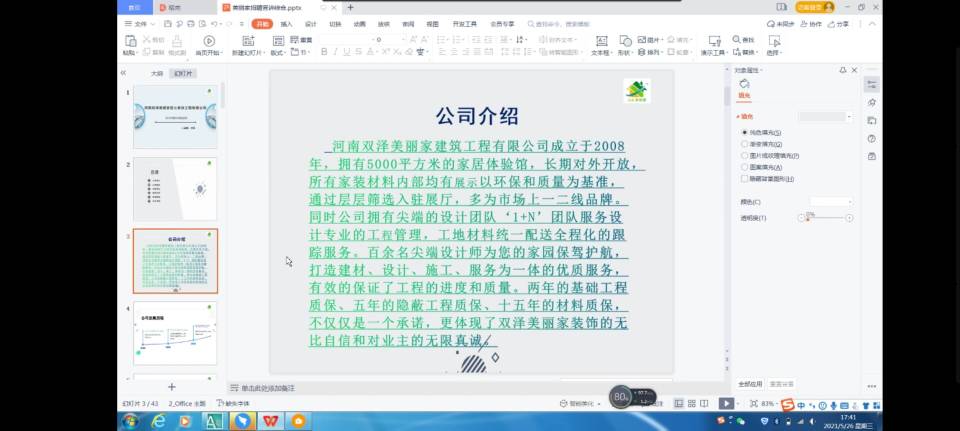The width and height of the screenshot is (960, 431).
Task: Open the 视图 ribbon tab
Action: click(432, 23)
